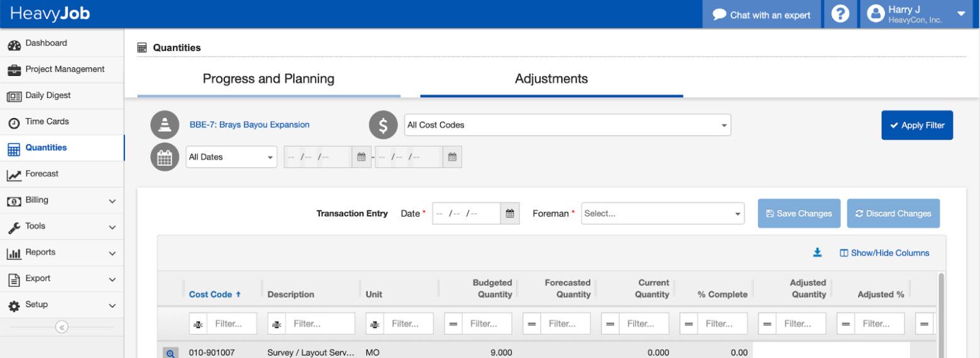
Task: Open the Foreman Select dropdown
Action: (x=663, y=214)
